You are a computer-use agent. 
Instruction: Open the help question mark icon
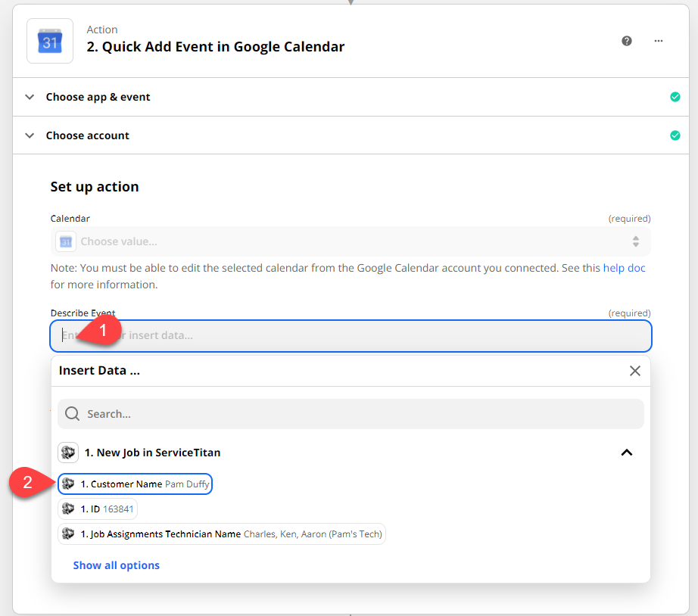point(627,41)
